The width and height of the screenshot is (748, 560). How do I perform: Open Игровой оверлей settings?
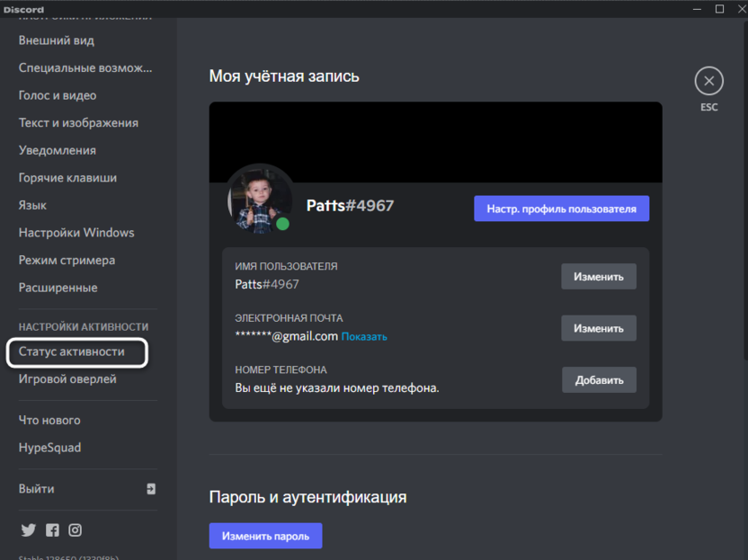point(67,379)
